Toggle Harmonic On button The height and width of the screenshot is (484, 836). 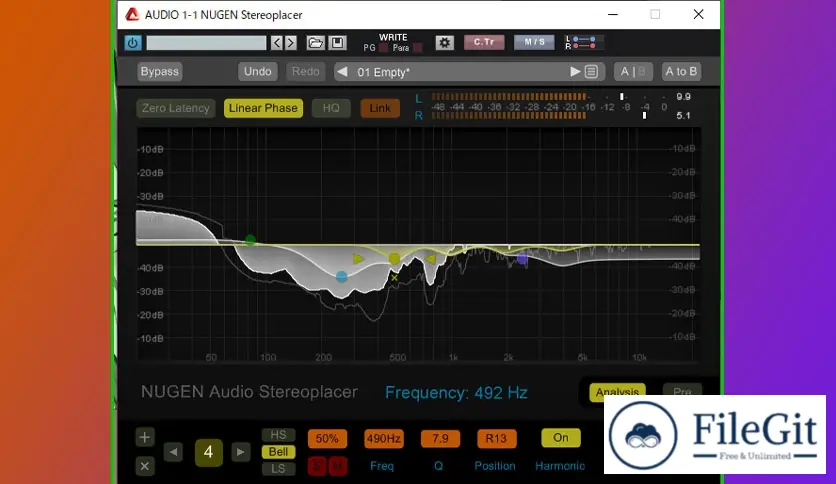[561, 438]
